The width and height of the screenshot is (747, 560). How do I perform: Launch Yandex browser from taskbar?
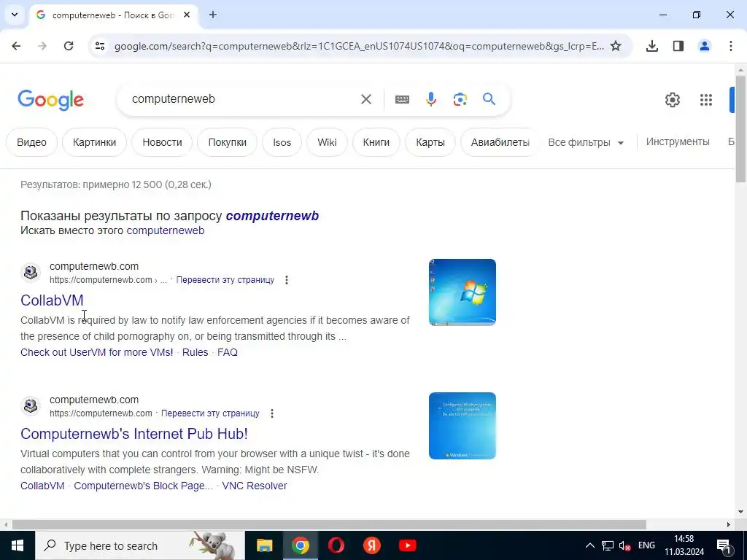[x=371, y=545]
